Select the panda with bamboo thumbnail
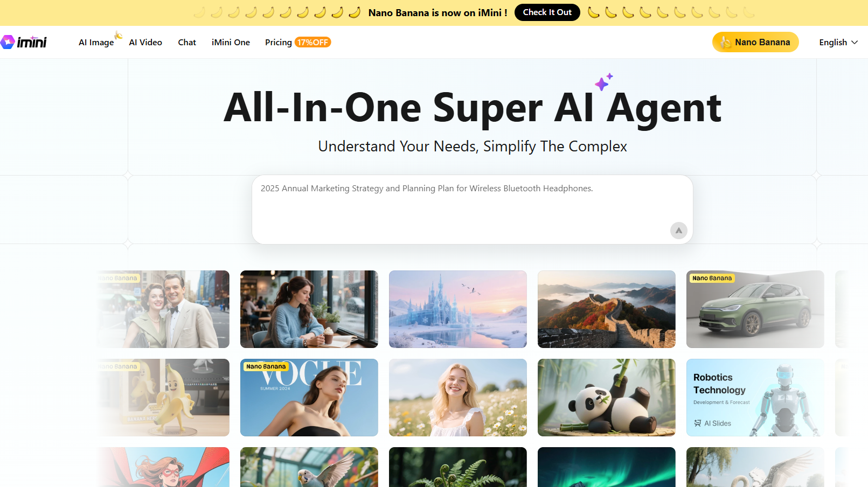868x487 pixels. [x=607, y=398]
